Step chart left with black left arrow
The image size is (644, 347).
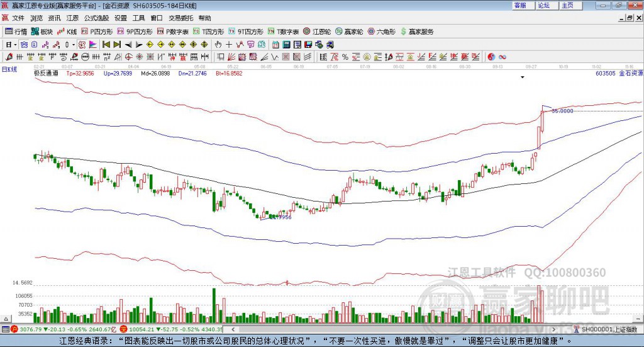tap(128, 45)
